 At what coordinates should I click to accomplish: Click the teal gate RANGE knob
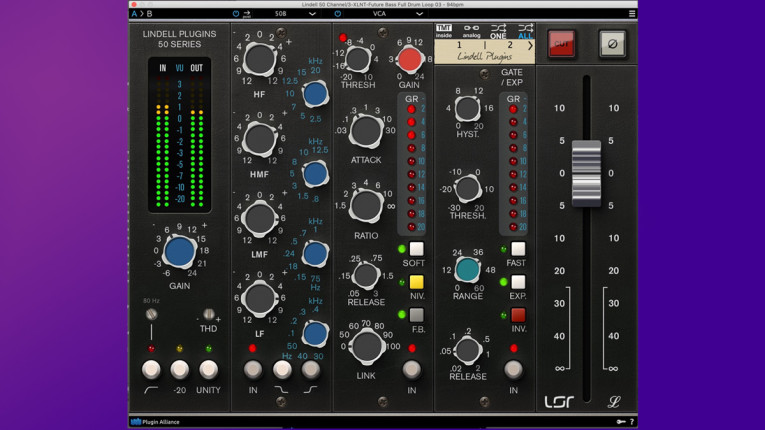coord(467,269)
